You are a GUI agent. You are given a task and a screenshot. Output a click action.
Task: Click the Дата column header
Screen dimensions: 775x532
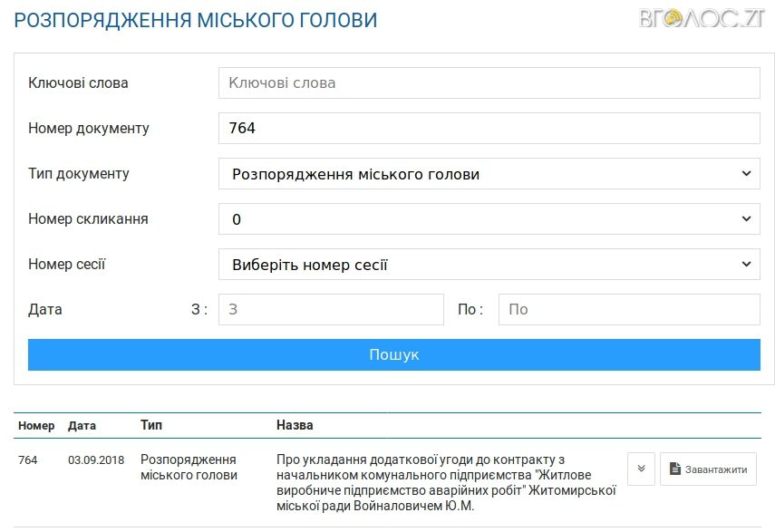pos(82,425)
